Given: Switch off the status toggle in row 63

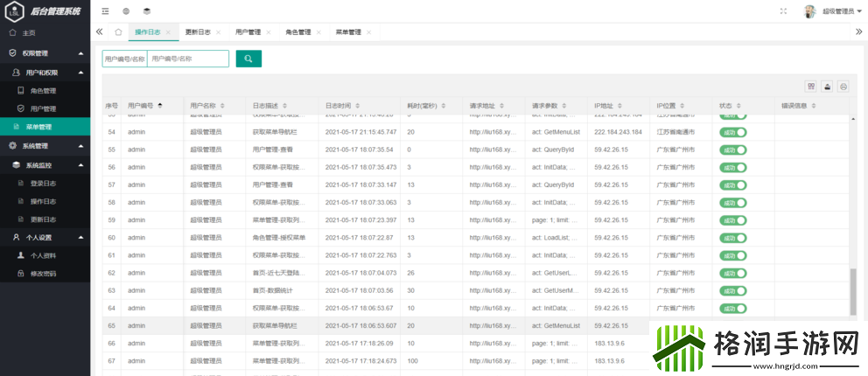Looking at the screenshot, I should pyautogui.click(x=733, y=290).
